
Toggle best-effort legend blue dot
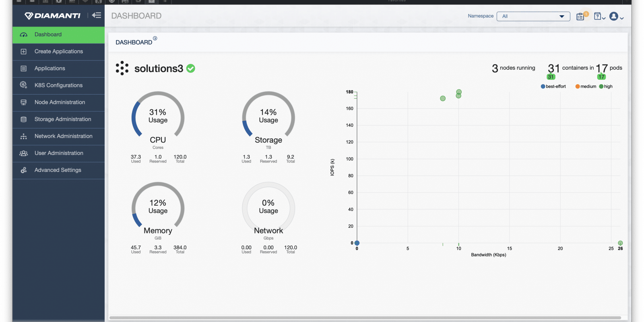tap(543, 87)
